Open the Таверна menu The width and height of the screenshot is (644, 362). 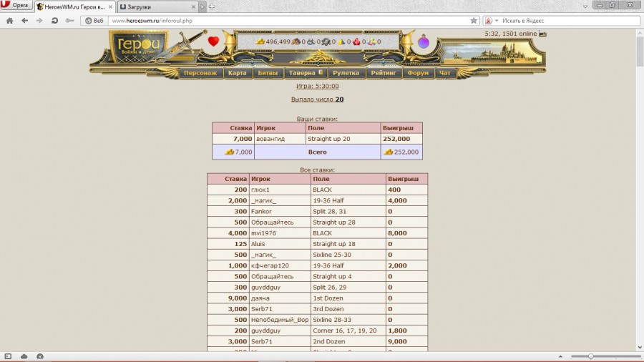pos(306,73)
